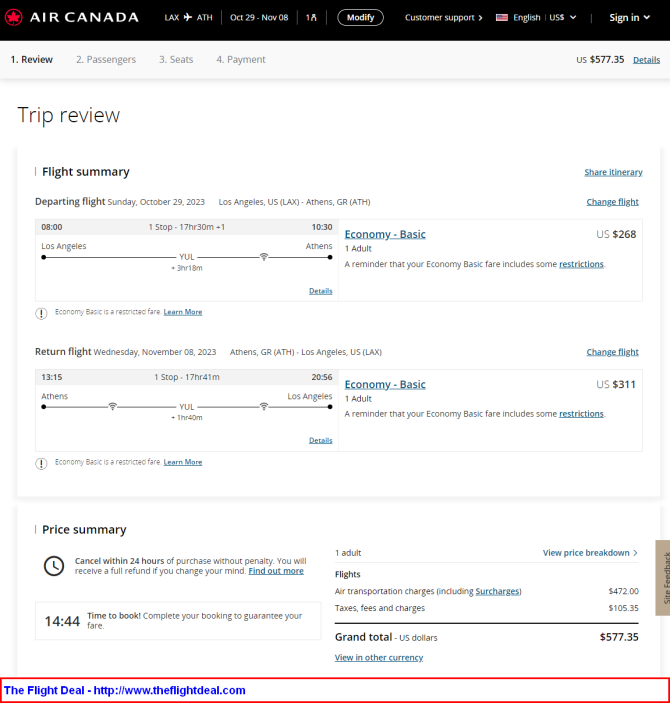Open Details link next to US $577.35
Screen dimensions: 670x703
pyautogui.click(x=646, y=60)
